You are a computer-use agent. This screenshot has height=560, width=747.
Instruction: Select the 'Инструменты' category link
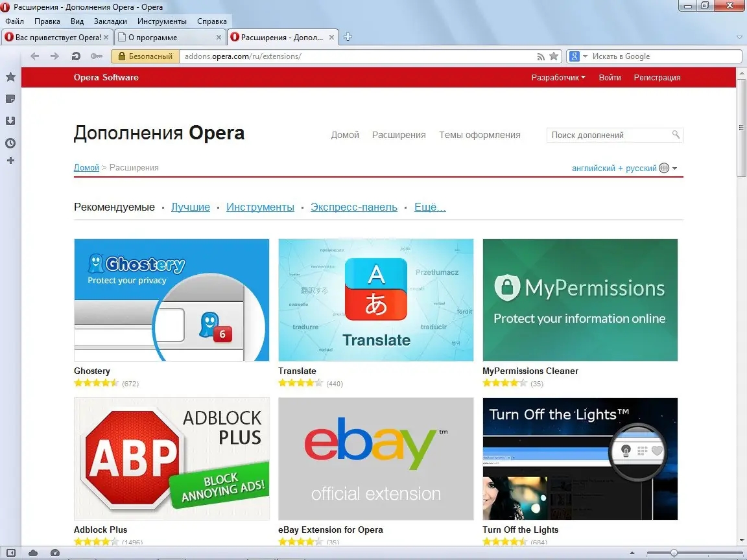coord(260,207)
